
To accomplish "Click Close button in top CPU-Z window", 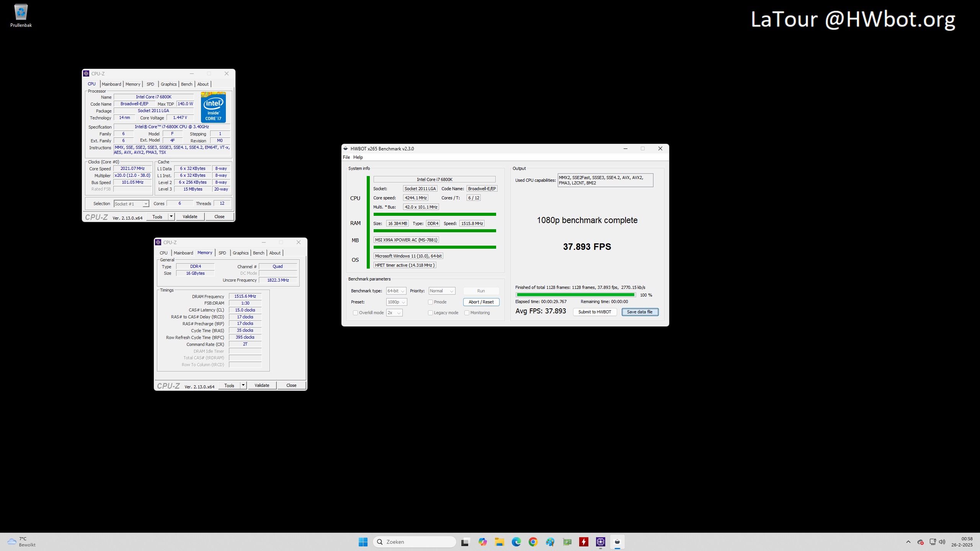I will [219, 217].
